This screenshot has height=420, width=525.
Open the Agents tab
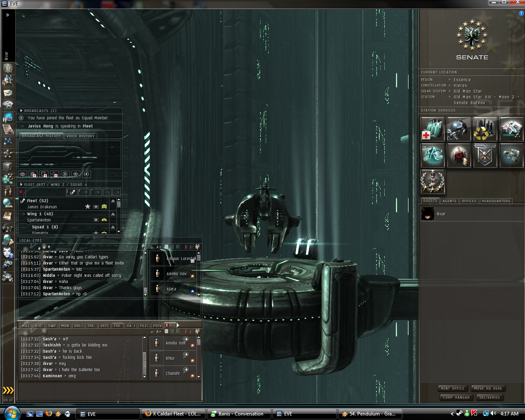point(450,201)
